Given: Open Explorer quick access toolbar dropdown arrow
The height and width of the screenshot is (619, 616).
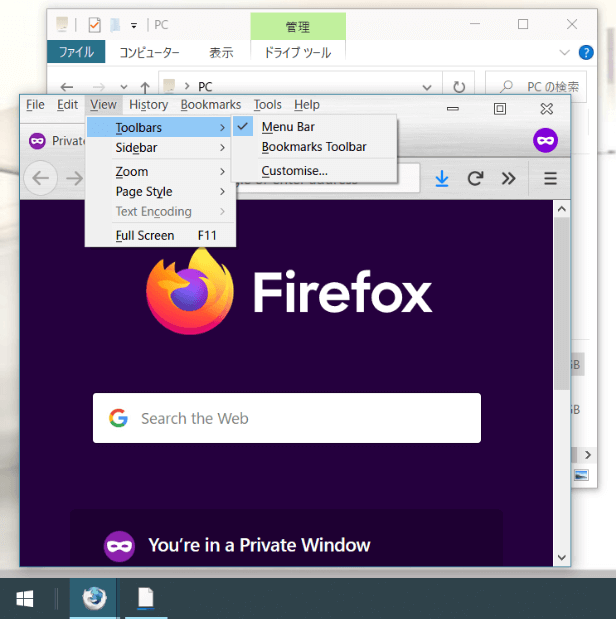Looking at the screenshot, I should tap(134, 26).
